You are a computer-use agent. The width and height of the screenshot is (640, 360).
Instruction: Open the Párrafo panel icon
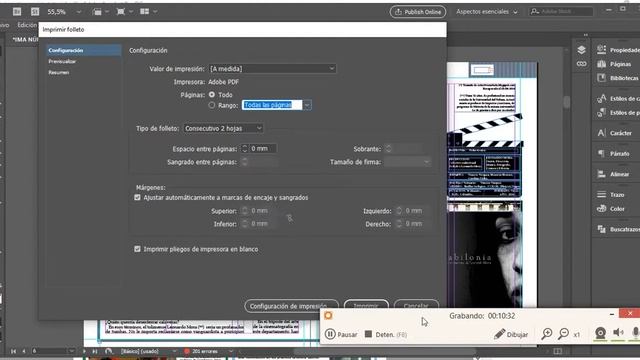coord(601,153)
